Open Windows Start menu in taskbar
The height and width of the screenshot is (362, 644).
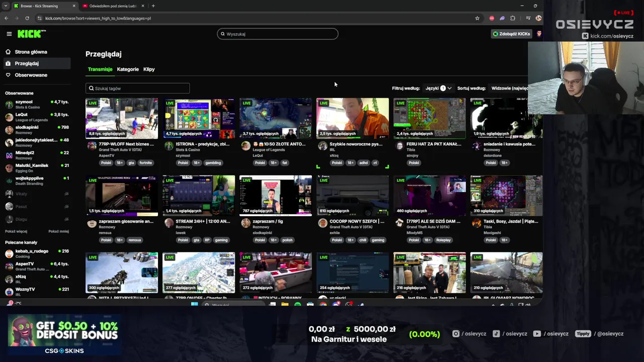pyautogui.click(x=195, y=305)
